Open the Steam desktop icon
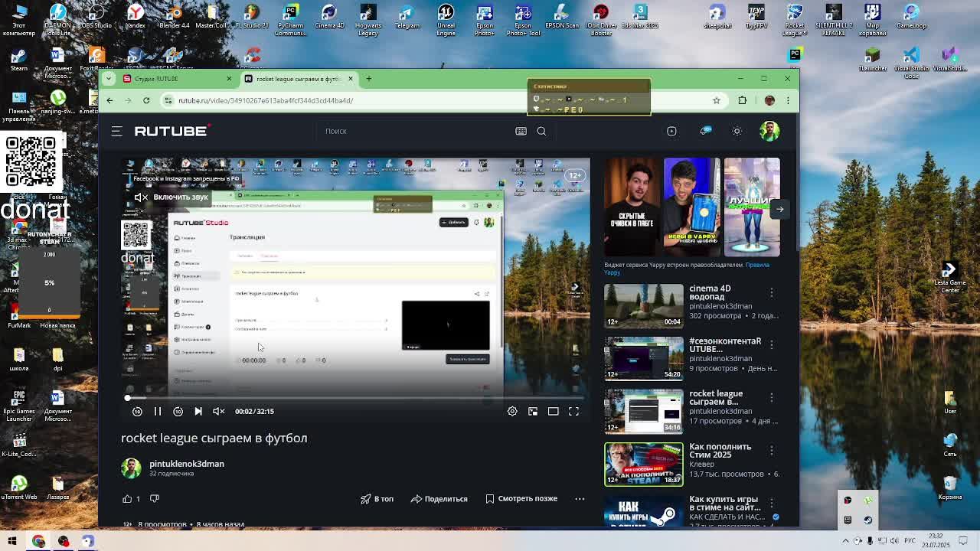The image size is (980, 551). click(x=19, y=60)
